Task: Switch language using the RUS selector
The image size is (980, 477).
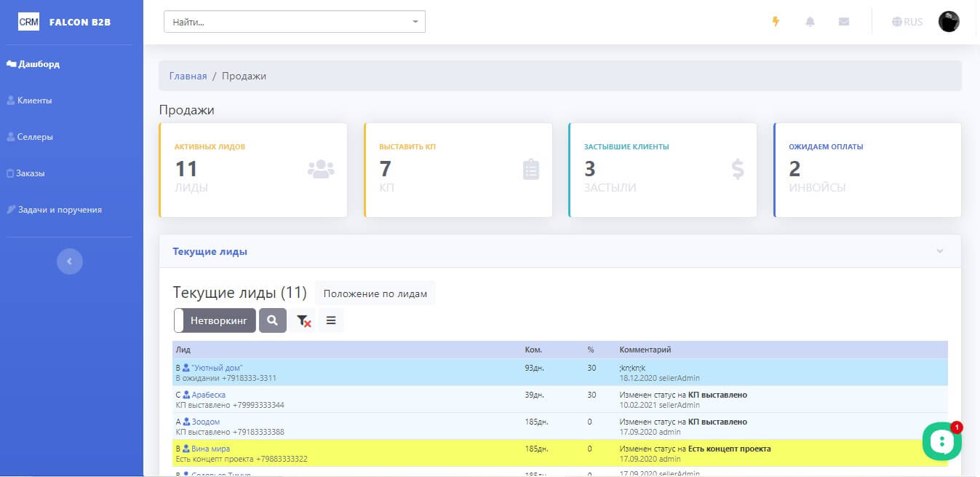Action: [x=907, y=22]
